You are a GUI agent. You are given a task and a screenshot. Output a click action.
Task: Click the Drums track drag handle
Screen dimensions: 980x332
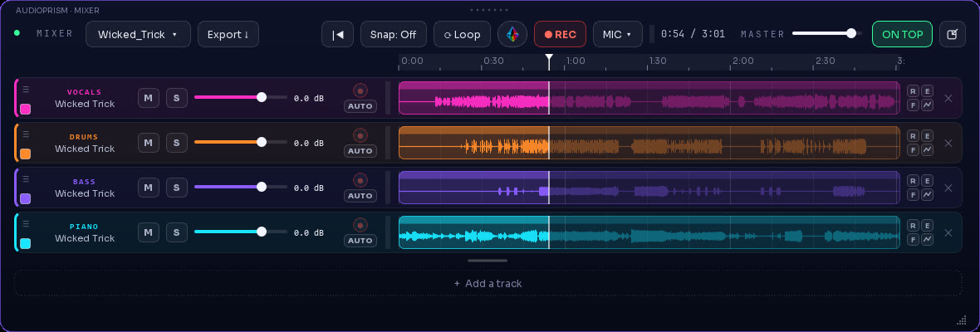(26, 134)
